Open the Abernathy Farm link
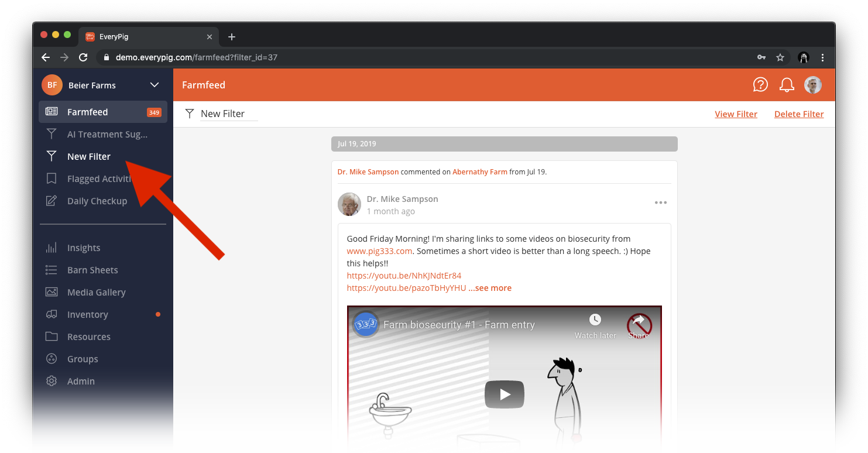Screen dimensions: 868x453 point(480,172)
